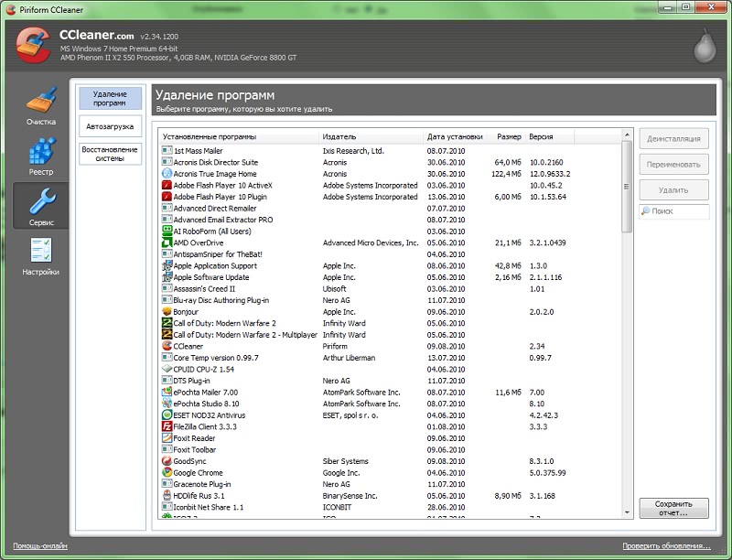Click Проверить обновления link
The height and width of the screenshot is (560, 732).
tap(666, 545)
